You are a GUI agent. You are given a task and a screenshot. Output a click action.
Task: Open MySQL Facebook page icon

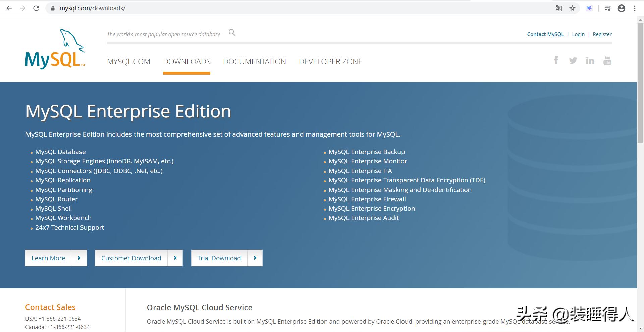pos(556,60)
